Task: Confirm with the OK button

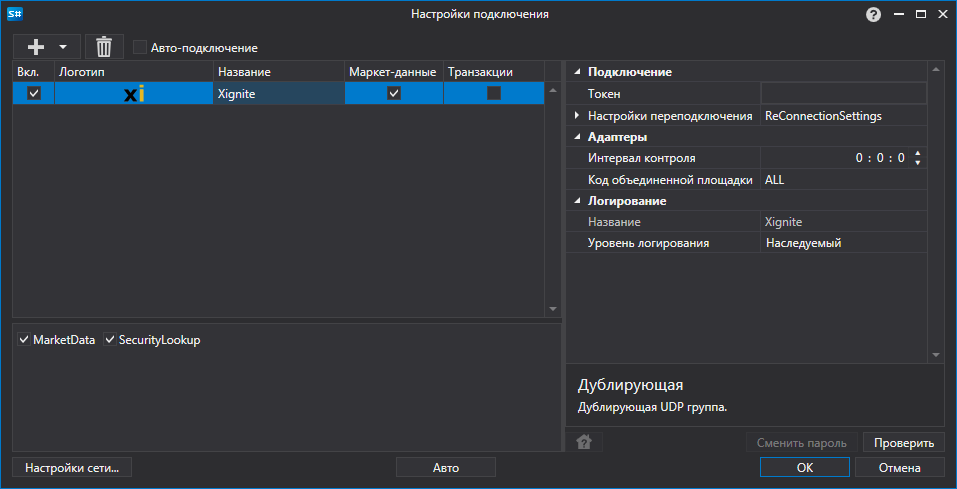Action: pos(804,468)
